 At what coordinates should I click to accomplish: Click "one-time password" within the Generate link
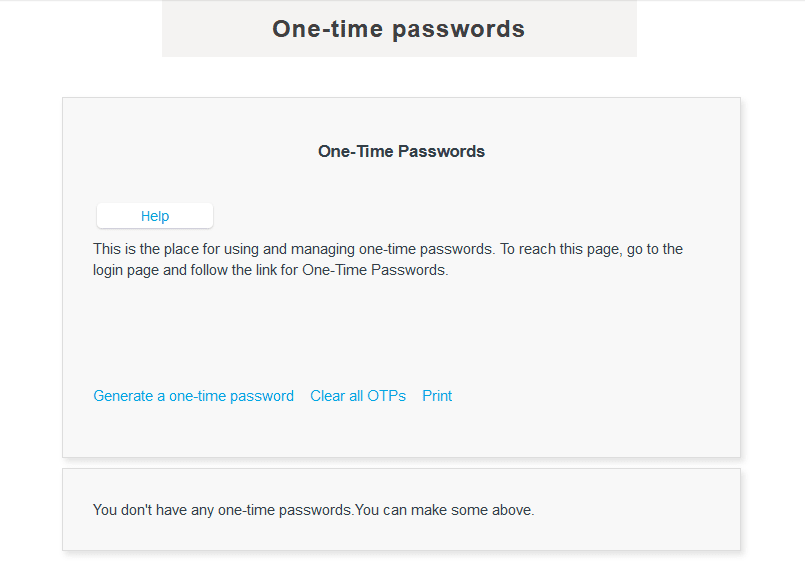click(231, 396)
